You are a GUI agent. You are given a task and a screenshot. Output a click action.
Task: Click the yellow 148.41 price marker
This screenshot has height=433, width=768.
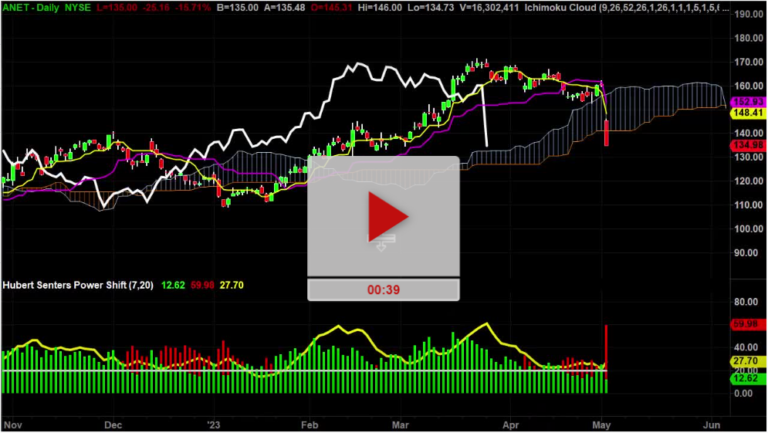[x=747, y=114]
